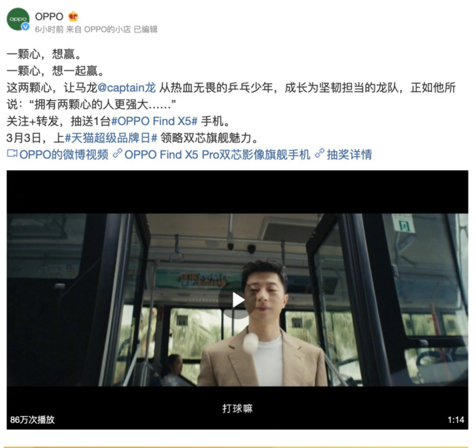
Task: Click the 86万次播放 view count
Action: point(32,419)
